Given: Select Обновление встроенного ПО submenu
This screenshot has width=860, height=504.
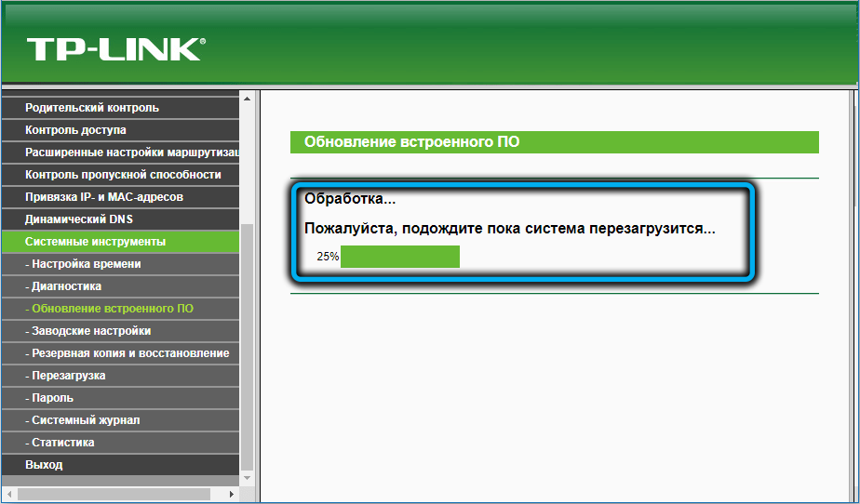Looking at the screenshot, I should click(x=120, y=309).
